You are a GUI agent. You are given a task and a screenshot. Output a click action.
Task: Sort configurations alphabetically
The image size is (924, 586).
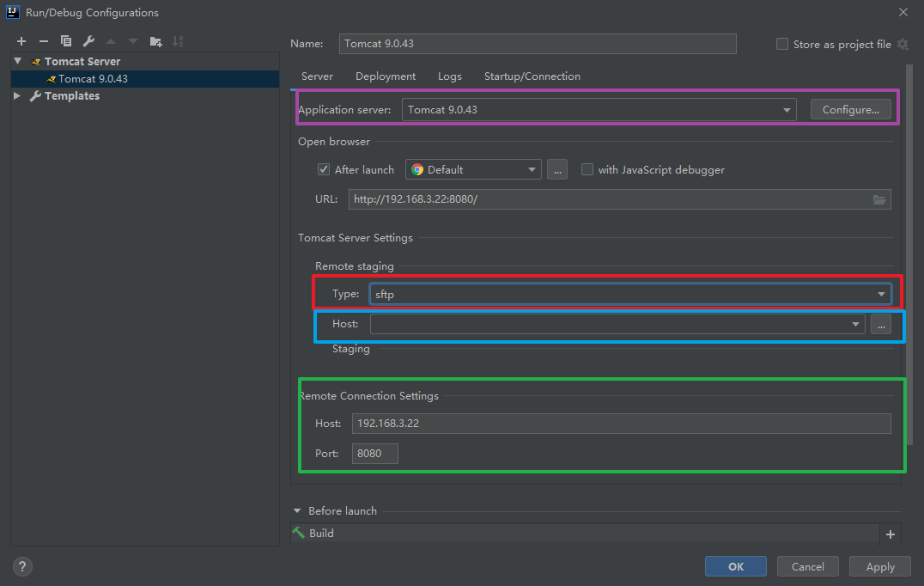click(x=178, y=41)
